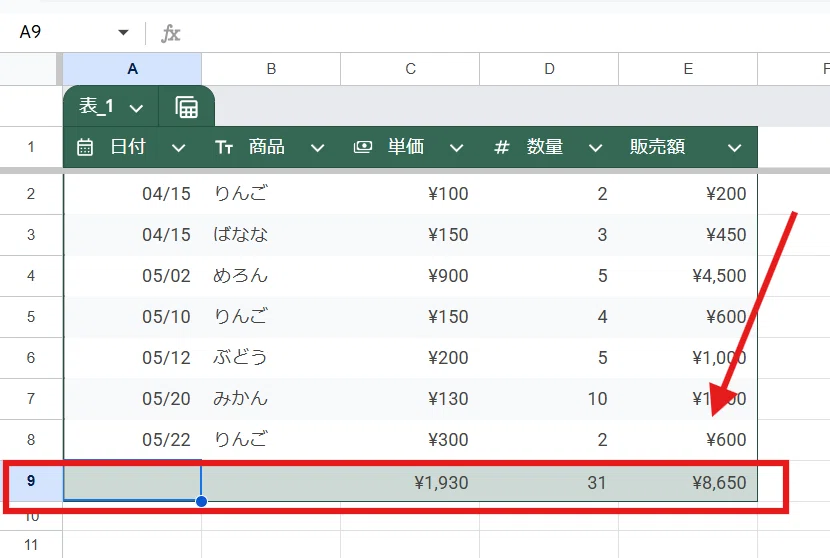Click the ¥130 unit price cell
The height and width of the screenshot is (558, 830).
point(410,398)
